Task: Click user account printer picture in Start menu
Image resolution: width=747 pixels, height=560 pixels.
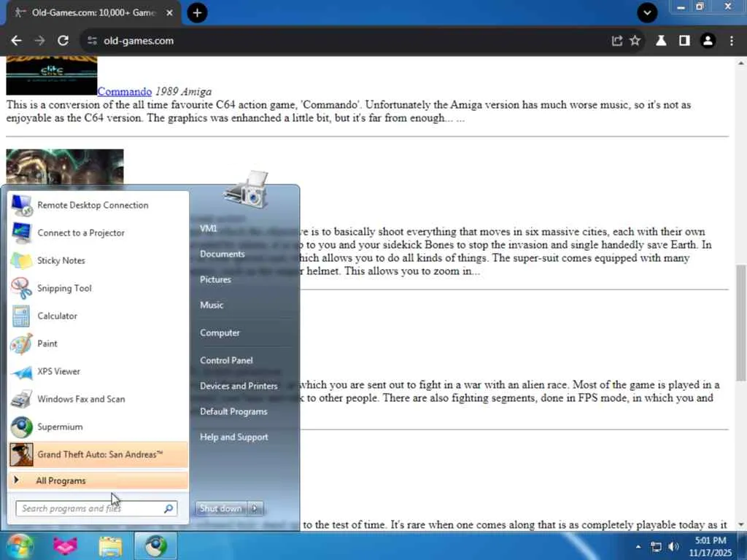Action: point(245,190)
